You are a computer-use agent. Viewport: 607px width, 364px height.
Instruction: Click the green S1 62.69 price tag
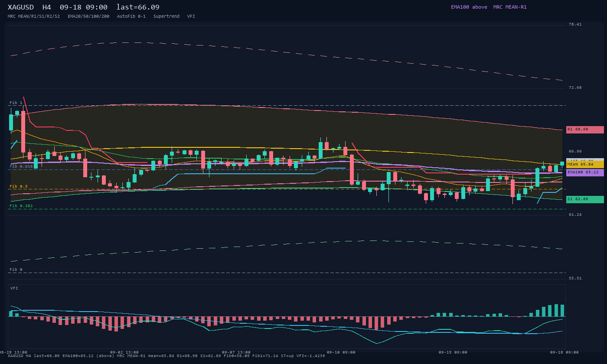coord(585,199)
